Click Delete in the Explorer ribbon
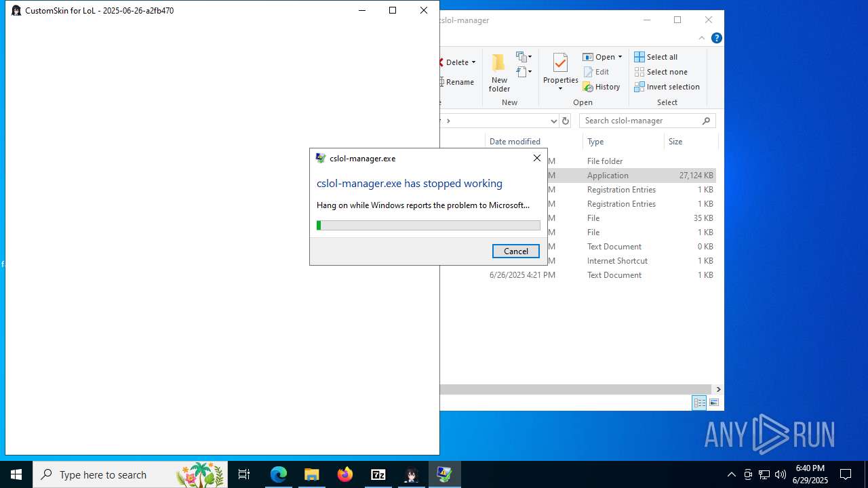Viewport: 868px width, 488px height. pyautogui.click(x=456, y=62)
